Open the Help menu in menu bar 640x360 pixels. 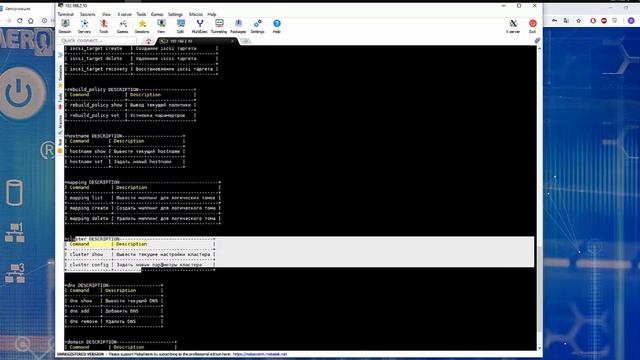click(211, 14)
